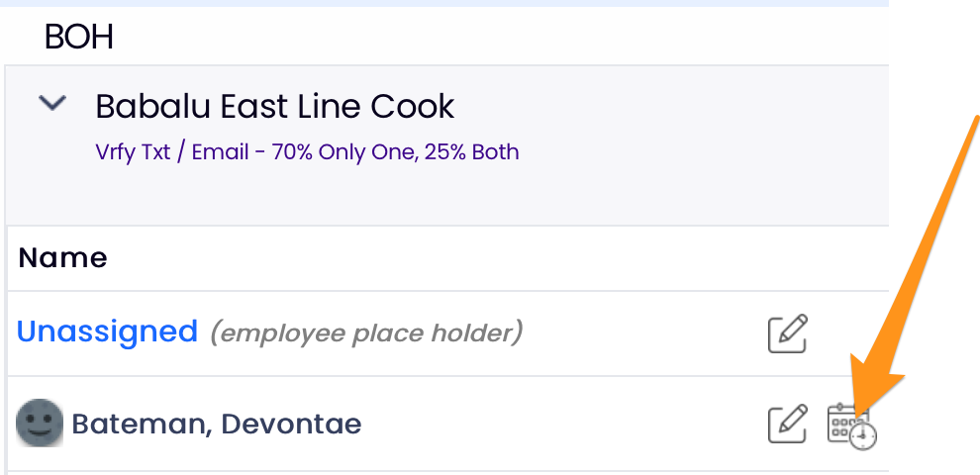
Task: Click the blank row below Bateman, Devontae
Action: (445, 472)
